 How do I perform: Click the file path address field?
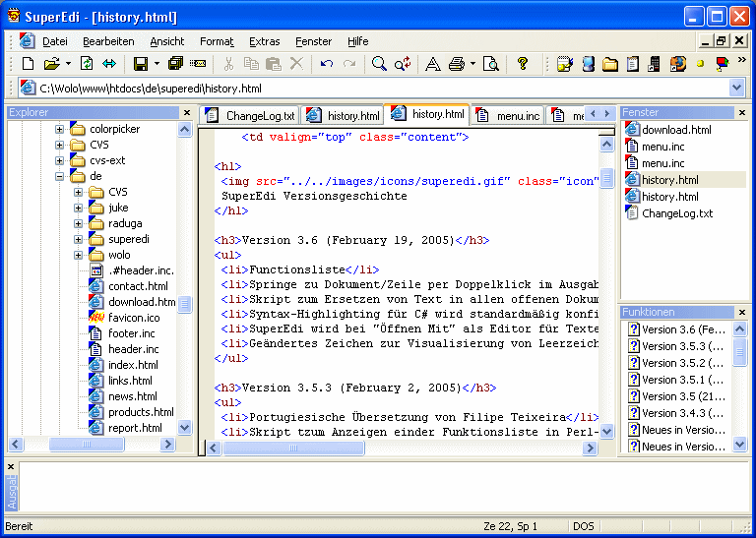[x=374, y=89]
